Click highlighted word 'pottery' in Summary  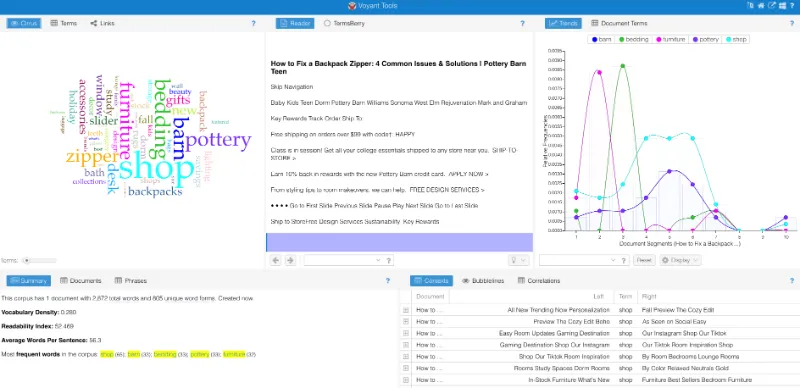click(199, 354)
